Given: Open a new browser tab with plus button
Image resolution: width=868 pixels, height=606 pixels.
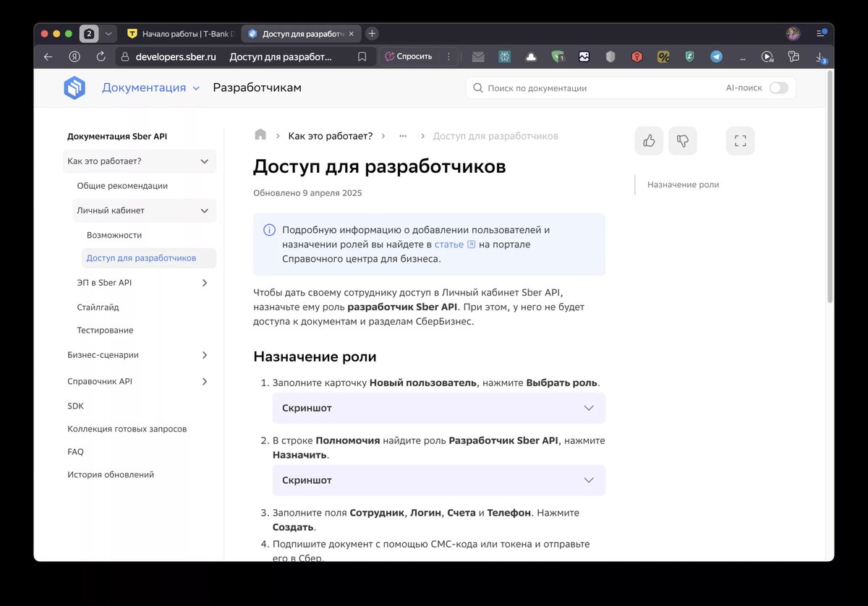Looking at the screenshot, I should pos(372,33).
